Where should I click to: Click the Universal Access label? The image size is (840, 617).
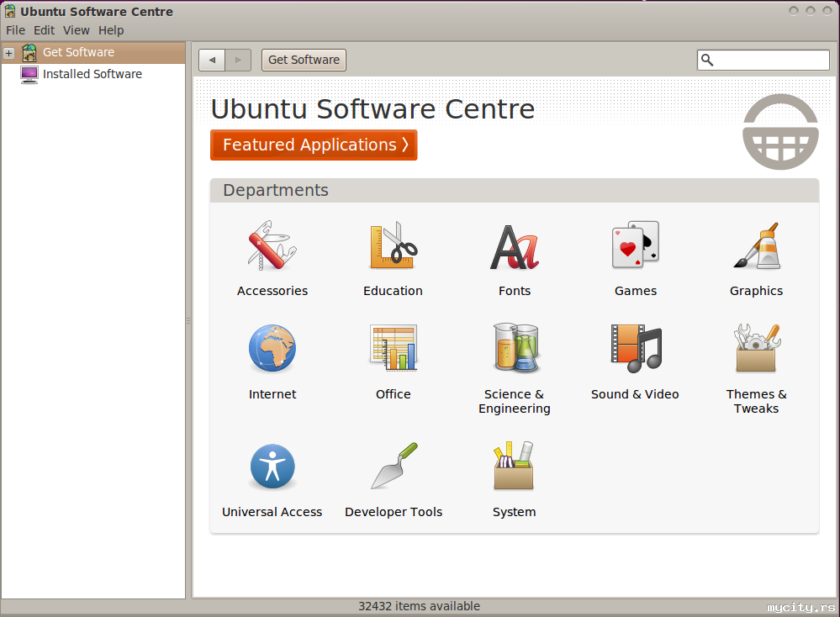tap(272, 512)
